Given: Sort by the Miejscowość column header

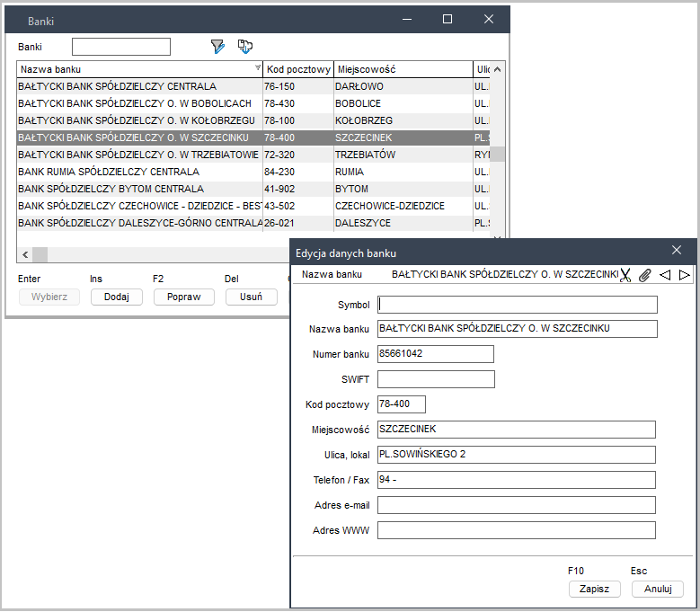Looking at the screenshot, I should [403, 69].
